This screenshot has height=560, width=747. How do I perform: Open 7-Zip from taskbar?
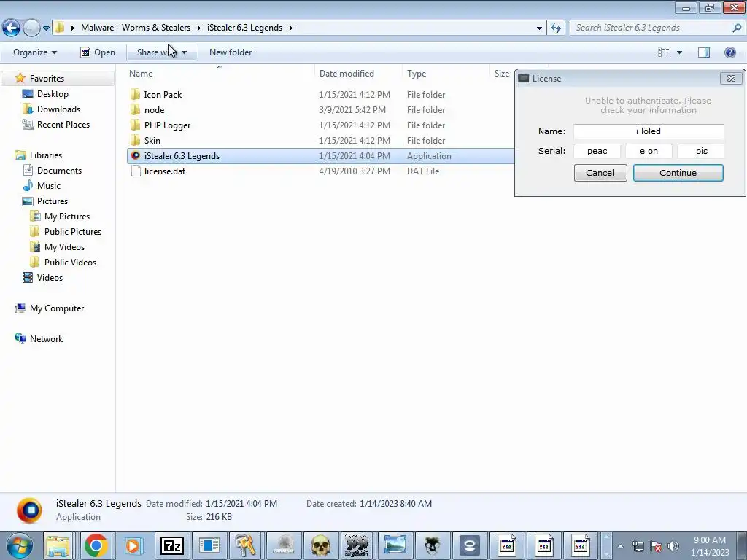(172, 545)
